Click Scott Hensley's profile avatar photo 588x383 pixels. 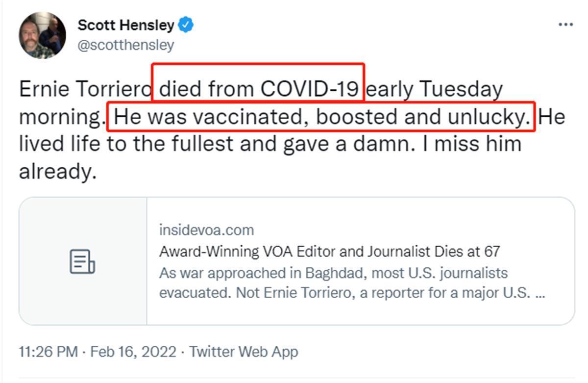(42, 35)
